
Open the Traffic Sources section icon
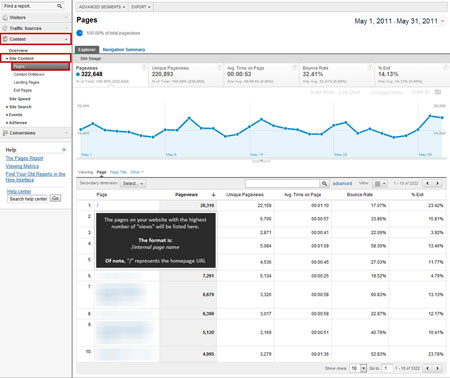5,28
